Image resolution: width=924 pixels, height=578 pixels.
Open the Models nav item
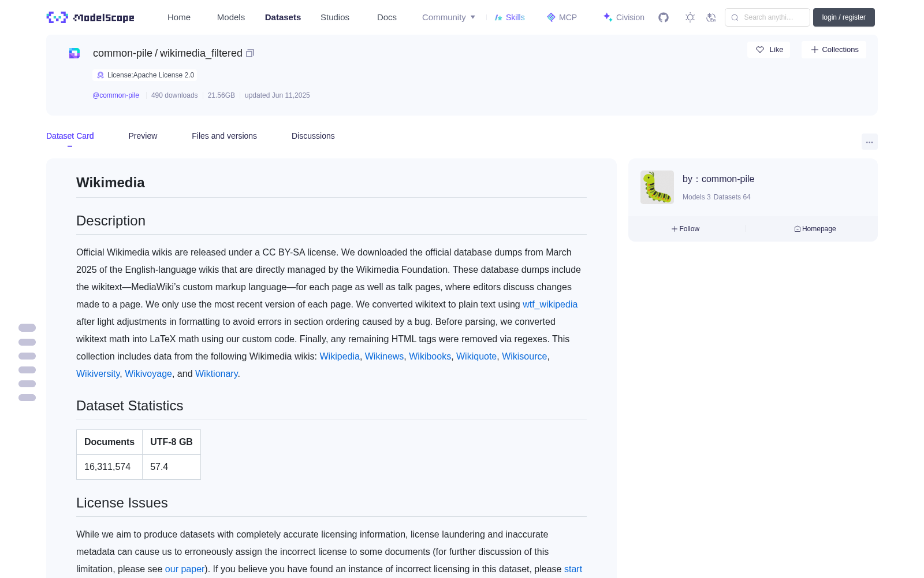[x=231, y=17]
